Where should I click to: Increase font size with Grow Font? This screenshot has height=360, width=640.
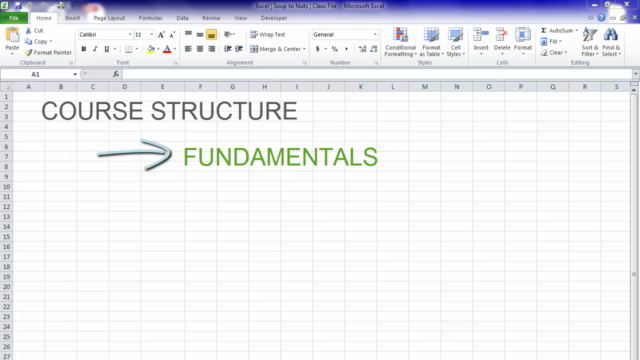coord(161,35)
